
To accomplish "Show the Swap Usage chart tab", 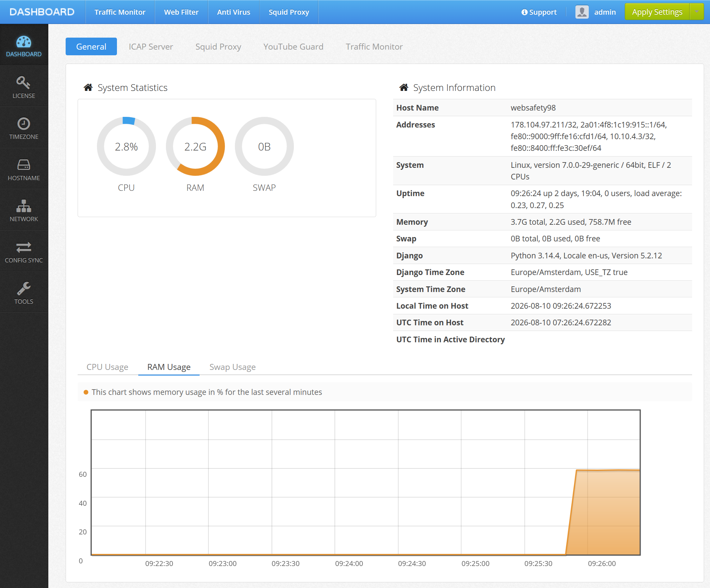I will click(232, 367).
